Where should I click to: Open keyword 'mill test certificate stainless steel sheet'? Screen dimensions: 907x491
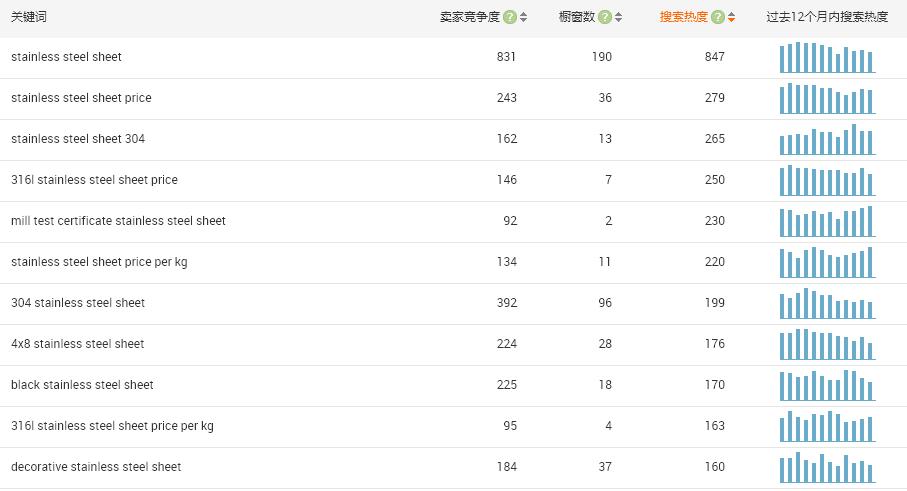click(x=118, y=221)
